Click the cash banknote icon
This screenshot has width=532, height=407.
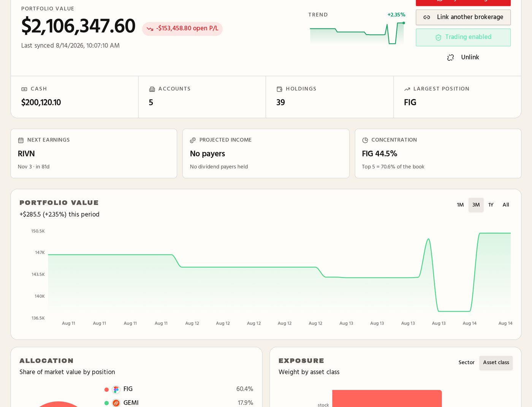(24, 89)
